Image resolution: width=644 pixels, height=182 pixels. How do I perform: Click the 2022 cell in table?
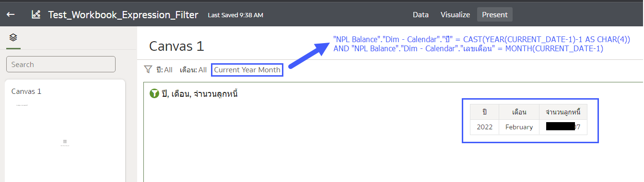(x=484, y=127)
